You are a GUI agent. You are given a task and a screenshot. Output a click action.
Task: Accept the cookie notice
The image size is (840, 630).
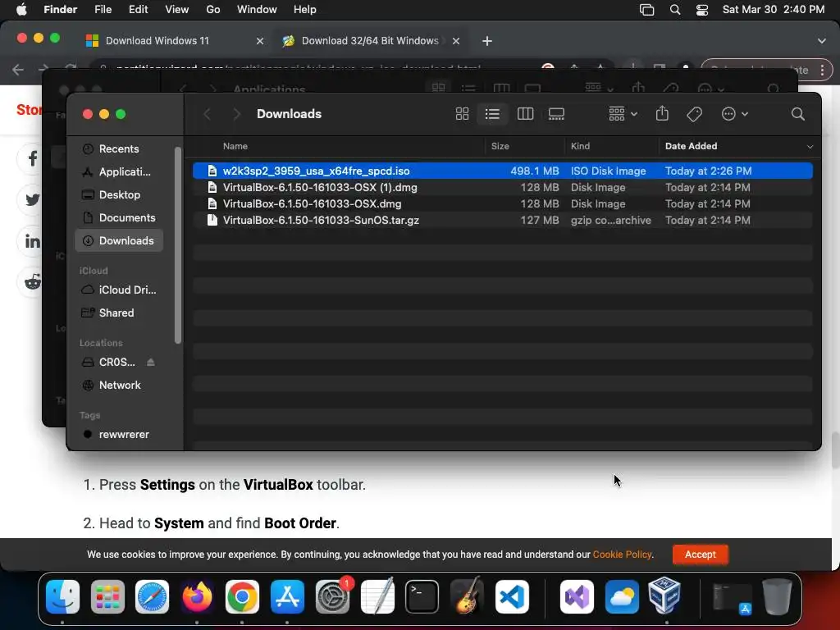pos(700,555)
